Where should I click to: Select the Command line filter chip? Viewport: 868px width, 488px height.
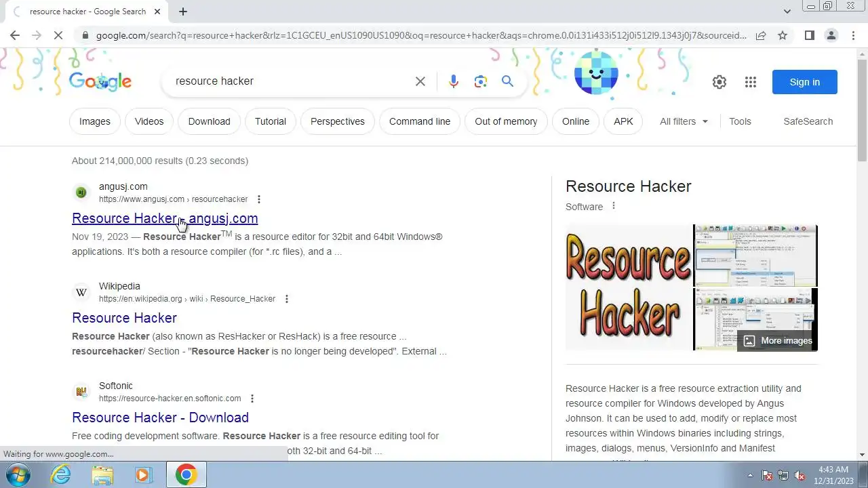[420, 121]
